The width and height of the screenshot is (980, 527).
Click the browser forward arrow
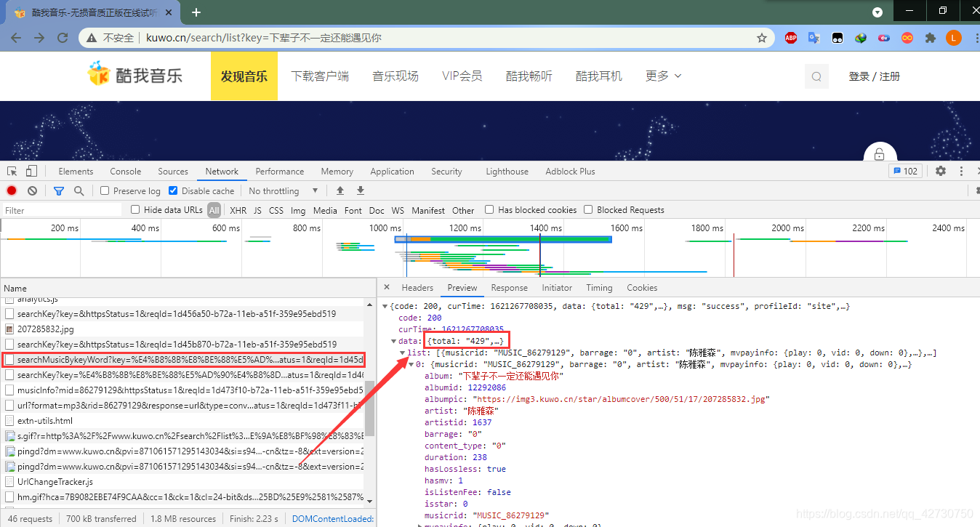point(39,38)
